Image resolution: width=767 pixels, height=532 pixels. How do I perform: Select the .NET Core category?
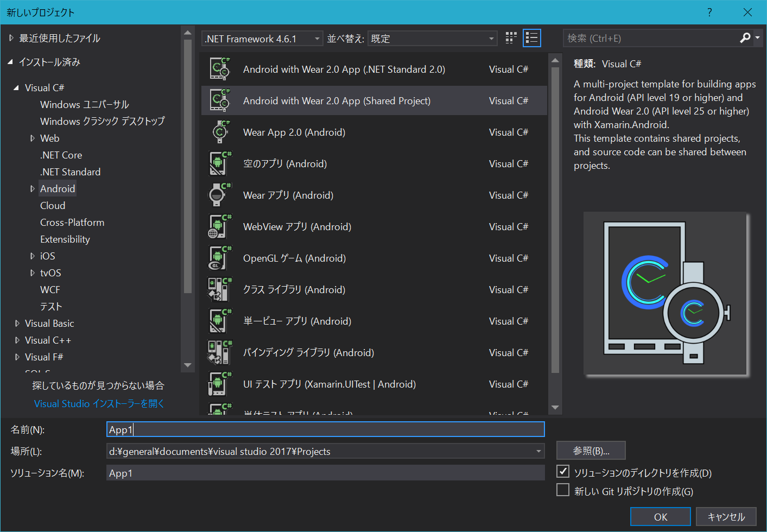point(61,155)
